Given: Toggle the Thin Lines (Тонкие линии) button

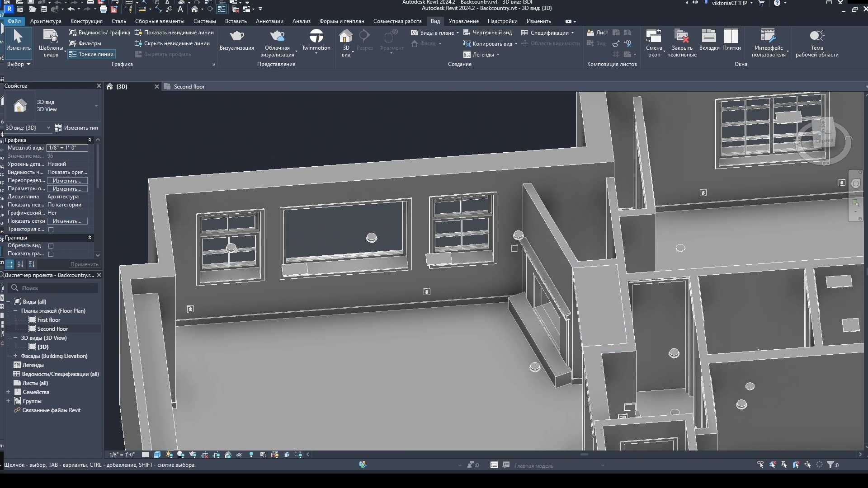Looking at the screenshot, I should click(x=92, y=54).
